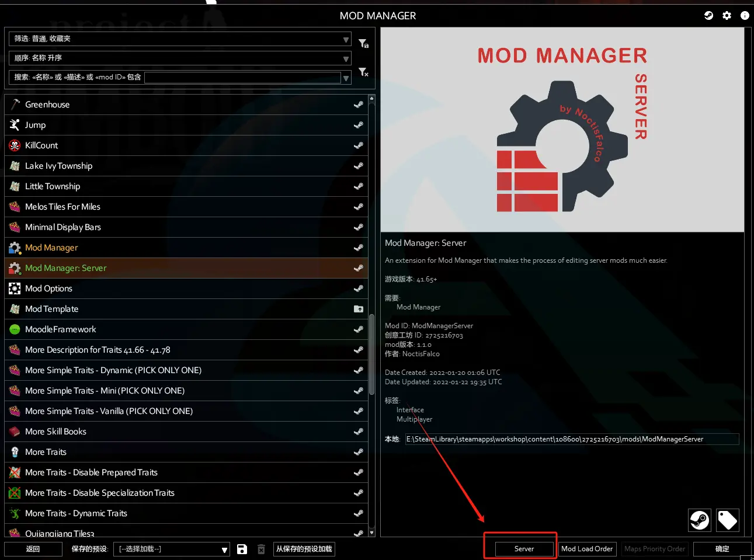Click the 从保存的预设加载 load preset button
Screen dimensions: 754x560
tap(304, 549)
